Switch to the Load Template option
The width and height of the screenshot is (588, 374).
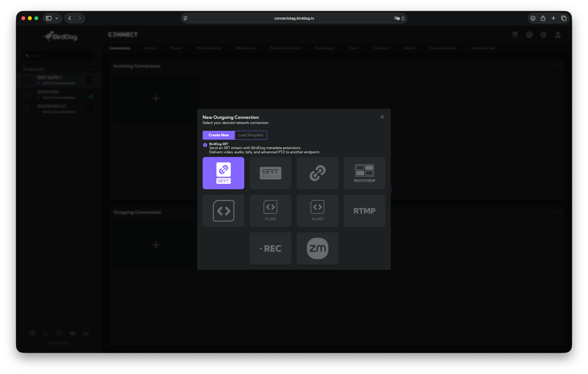click(x=250, y=135)
